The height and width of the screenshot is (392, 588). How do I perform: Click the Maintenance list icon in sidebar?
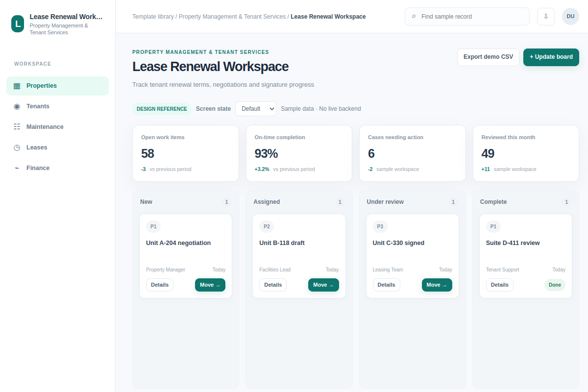pyautogui.click(x=17, y=127)
